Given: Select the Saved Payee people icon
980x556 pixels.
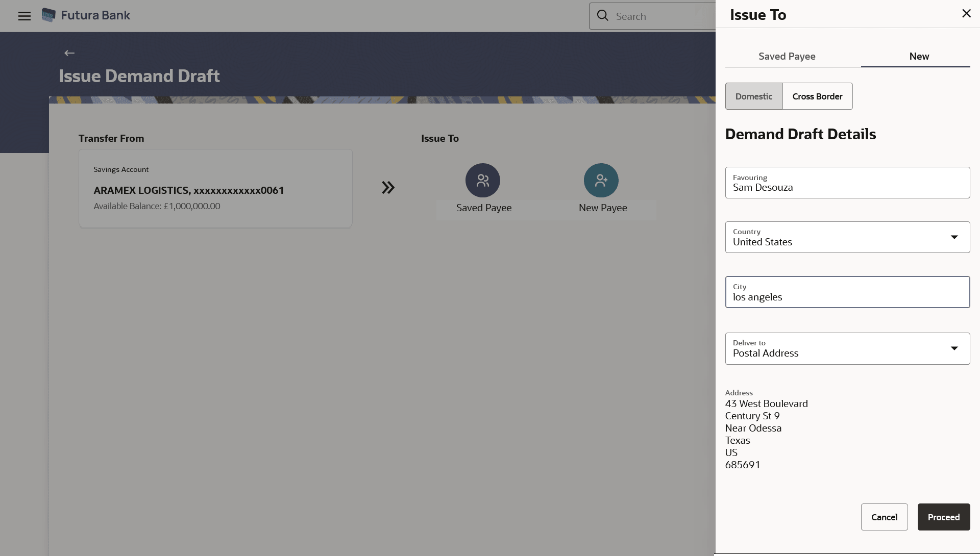Looking at the screenshot, I should click(x=482, y=181).
